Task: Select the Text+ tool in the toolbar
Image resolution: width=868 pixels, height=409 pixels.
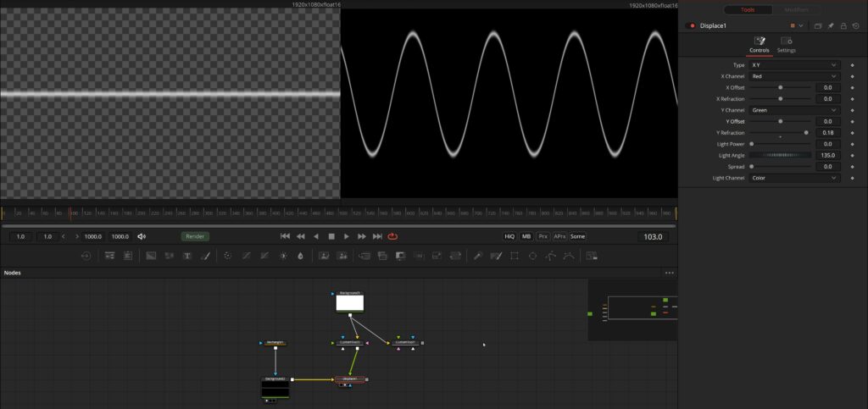Action: (x=187, y=256)
